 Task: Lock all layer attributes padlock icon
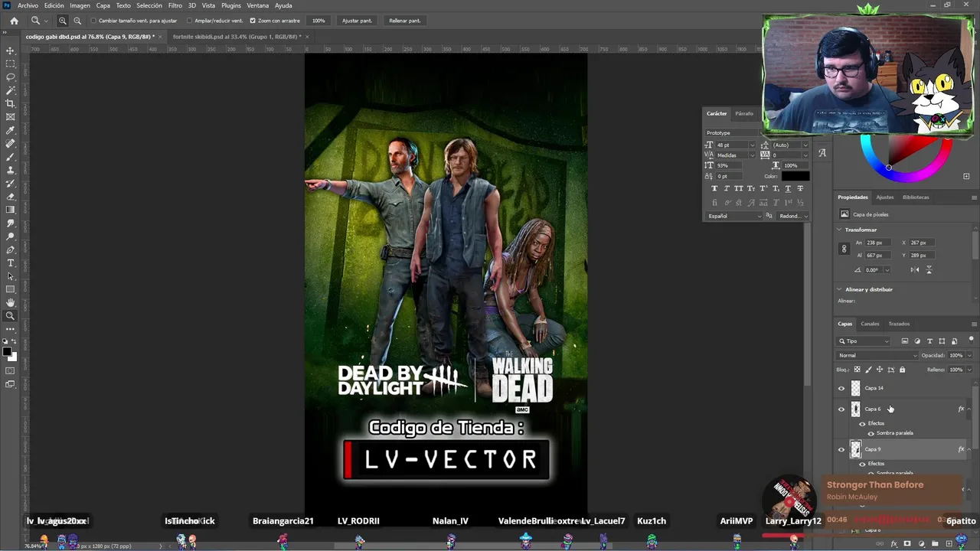coord(902,370)
